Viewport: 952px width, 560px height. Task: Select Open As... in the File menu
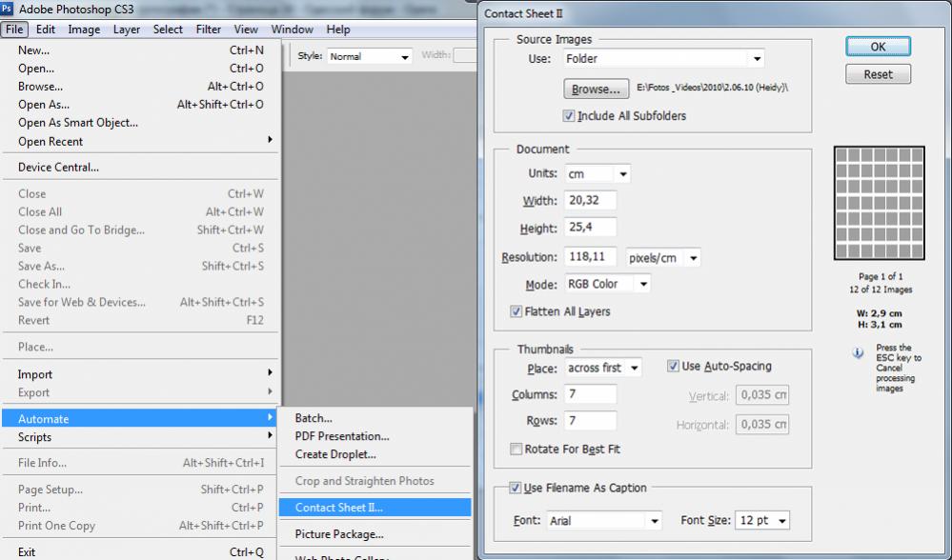(140, 105)
